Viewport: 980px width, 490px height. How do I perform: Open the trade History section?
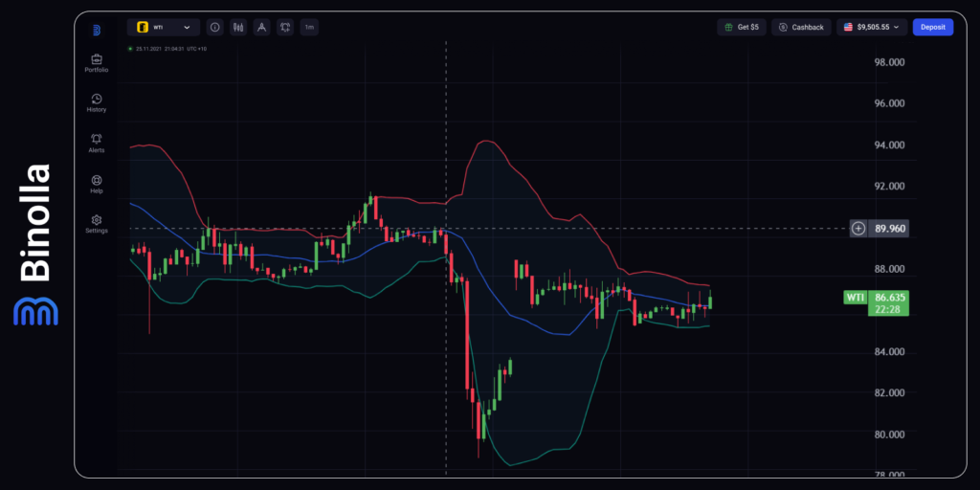pos(97,103)
